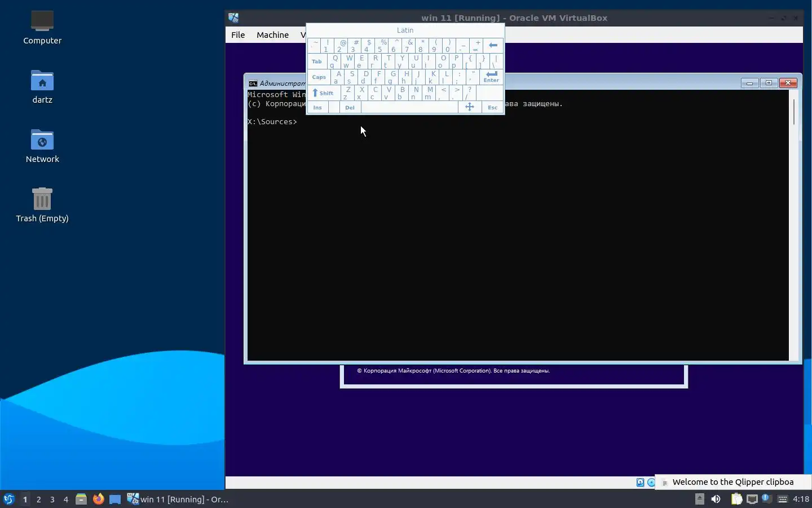Open the Machine menu in VirtualBox
The image size is (812, 508).
click(272, 34)
